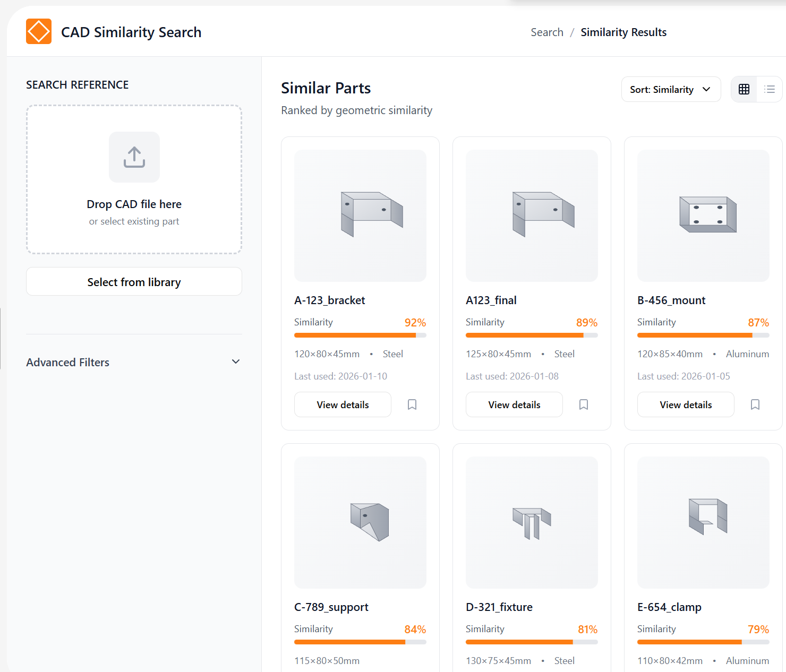
Task: View details for A-123_bracket
Action: tap(343, 404)
